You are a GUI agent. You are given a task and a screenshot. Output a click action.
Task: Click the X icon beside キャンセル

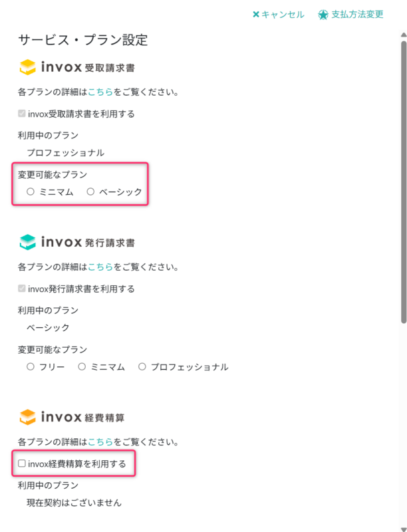tap(256, 13)
